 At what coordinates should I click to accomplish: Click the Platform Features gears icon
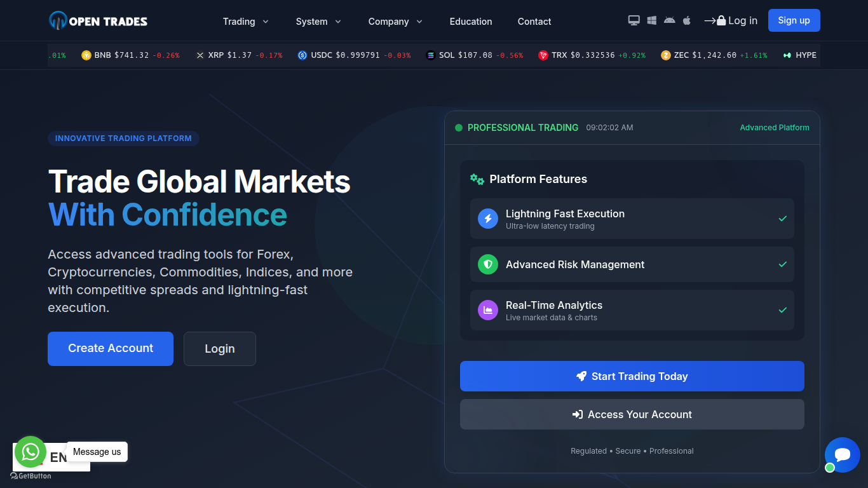(x=477, y=179)
